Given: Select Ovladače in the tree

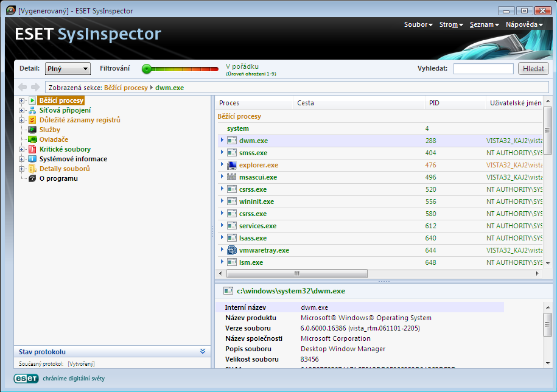Looking at the screenshot, I should 54,139.
